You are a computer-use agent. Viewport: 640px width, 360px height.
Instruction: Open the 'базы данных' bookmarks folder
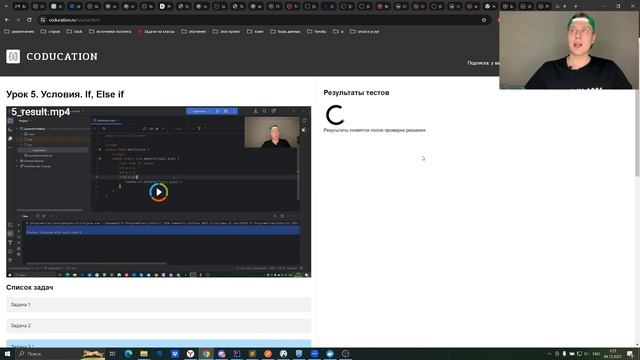click(x=285, y=31)
